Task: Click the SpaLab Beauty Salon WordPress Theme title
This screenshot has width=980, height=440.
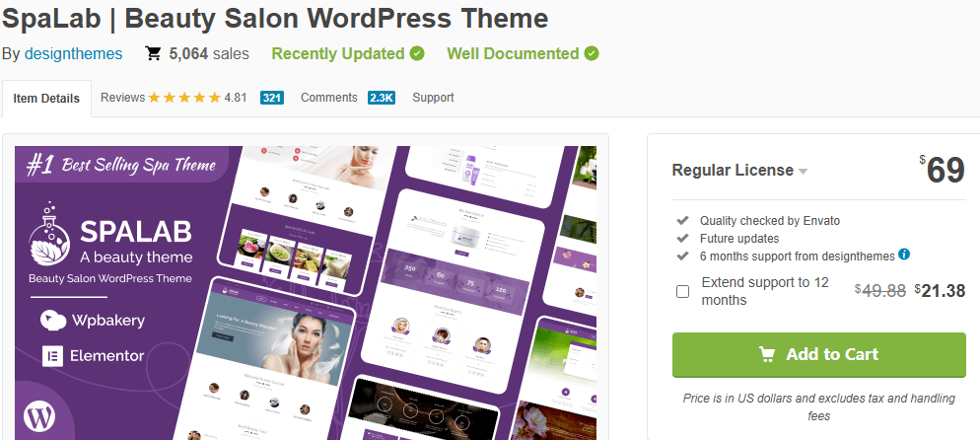Action: [x=275, y=19]
